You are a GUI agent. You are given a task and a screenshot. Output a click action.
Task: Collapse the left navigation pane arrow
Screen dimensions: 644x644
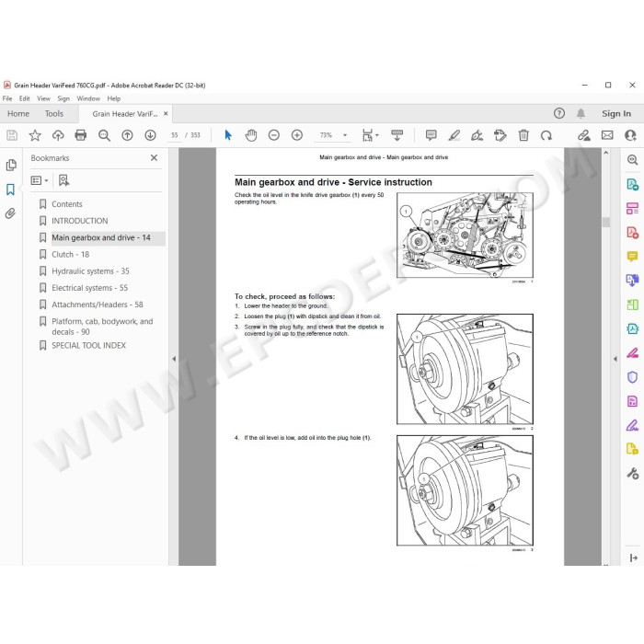pyautogui.click(x=174, y=359)
